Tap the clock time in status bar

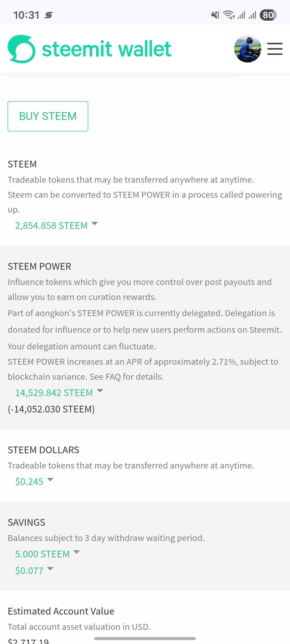(x=26, y=15)
